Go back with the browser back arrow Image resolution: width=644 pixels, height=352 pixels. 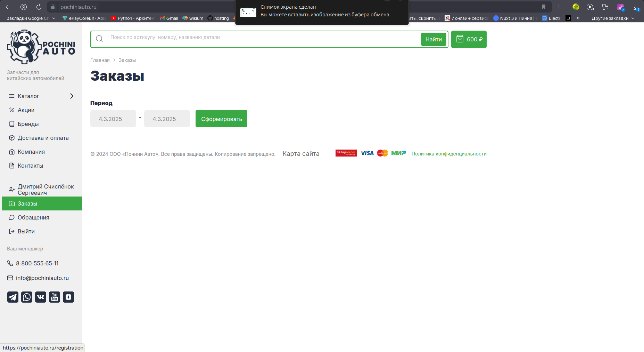pos(8,7)
